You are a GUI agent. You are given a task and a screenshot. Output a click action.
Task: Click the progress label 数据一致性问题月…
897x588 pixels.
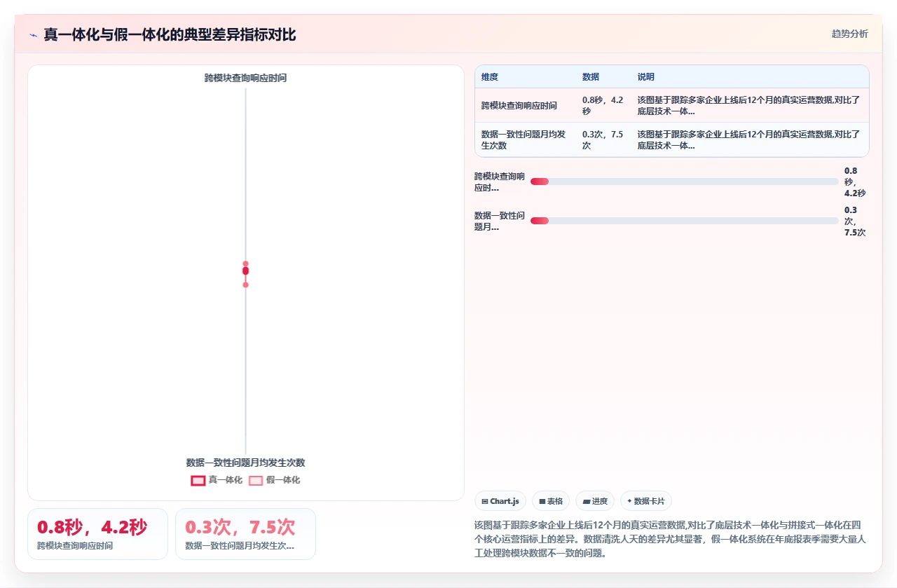click(x=500, y=221)
